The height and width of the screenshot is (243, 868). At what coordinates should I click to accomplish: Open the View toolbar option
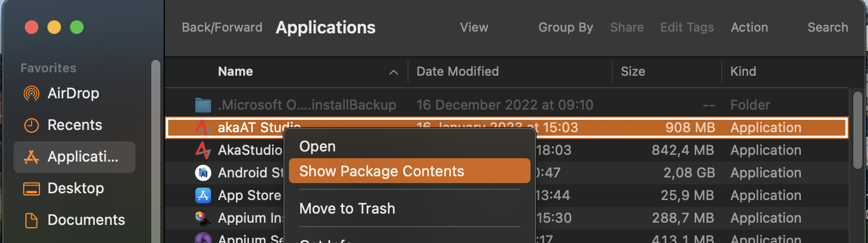click(474, 27)
